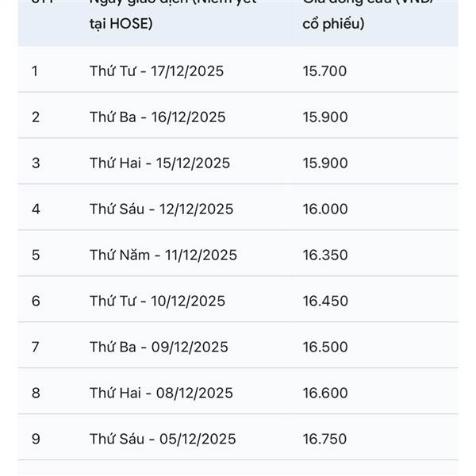Click the Thứ Ba - 09/12/2025 date

[x=159, y=347]
